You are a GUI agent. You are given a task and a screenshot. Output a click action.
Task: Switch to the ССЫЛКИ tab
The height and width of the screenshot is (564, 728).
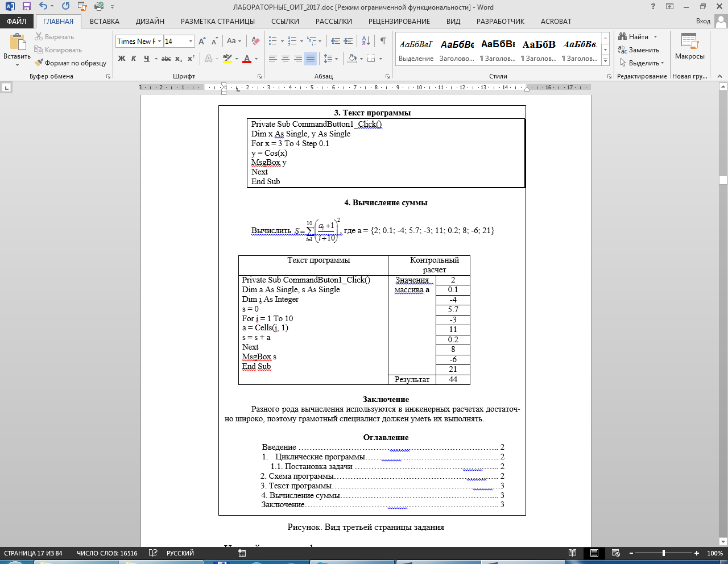pos(285,21)
